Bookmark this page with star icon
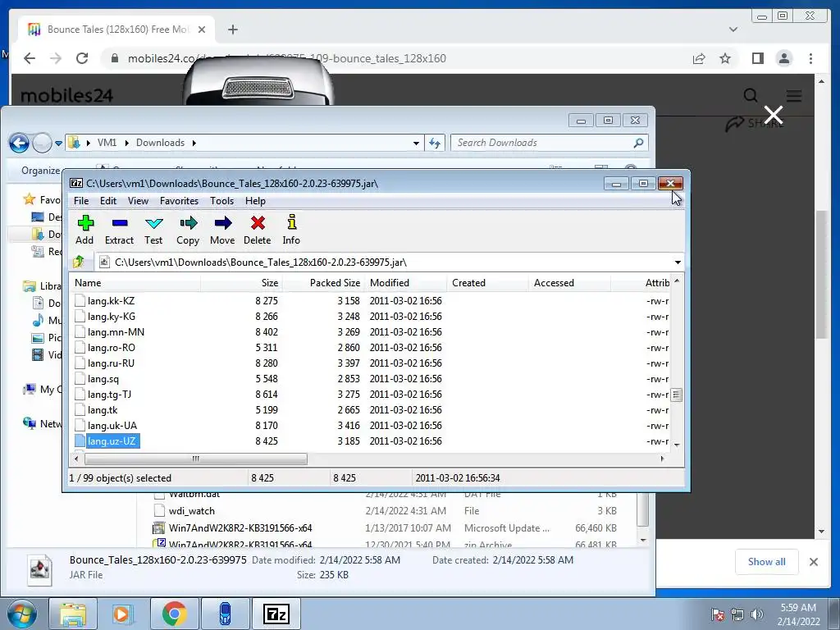The width and height of the screenshot is (840, 630). [x=725, y=58]
